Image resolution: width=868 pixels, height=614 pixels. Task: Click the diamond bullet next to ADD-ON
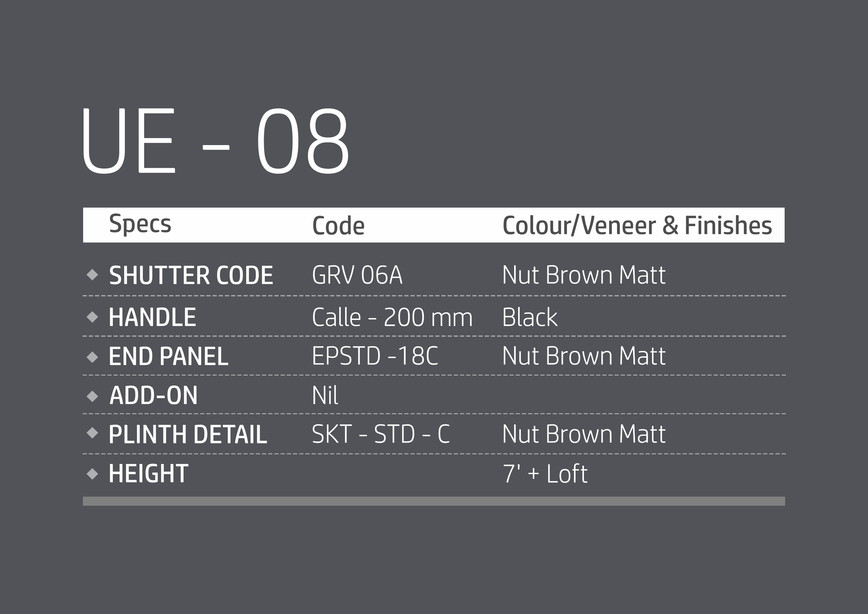92,396
